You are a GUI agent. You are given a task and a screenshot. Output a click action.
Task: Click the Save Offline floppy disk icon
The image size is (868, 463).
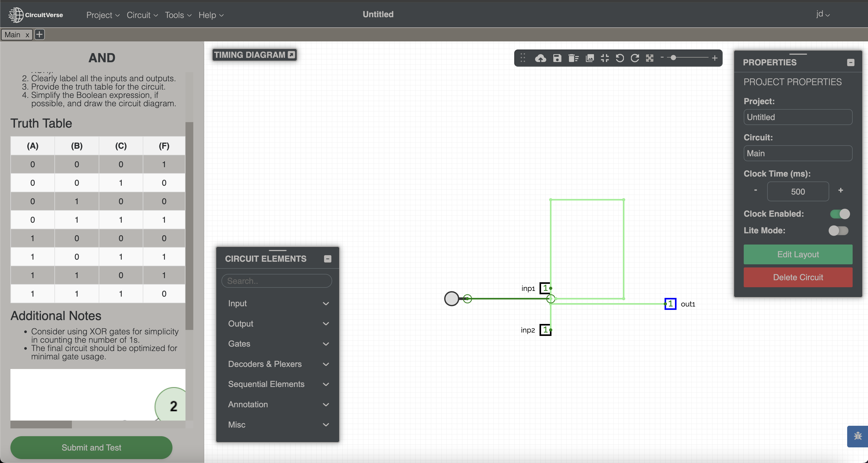[x=557, y=58]
